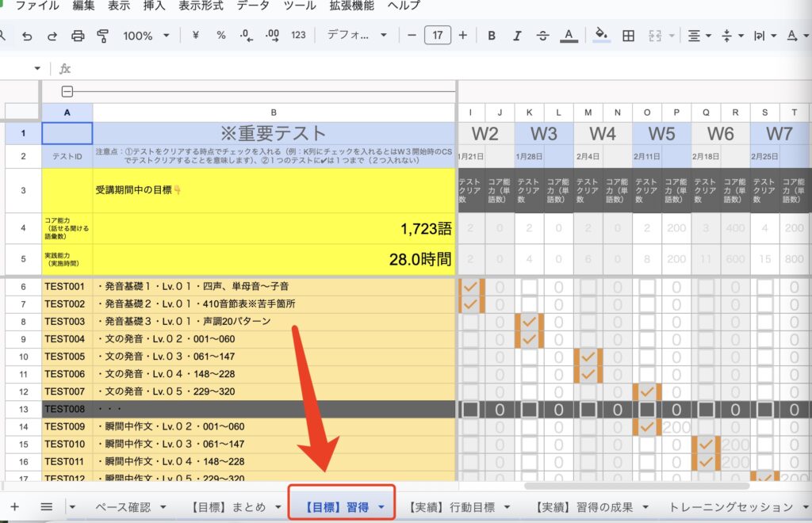Click the redo arrow icon
Viewport: 812px width, 523px height.
pyautogui.click(x=52, y=36)
